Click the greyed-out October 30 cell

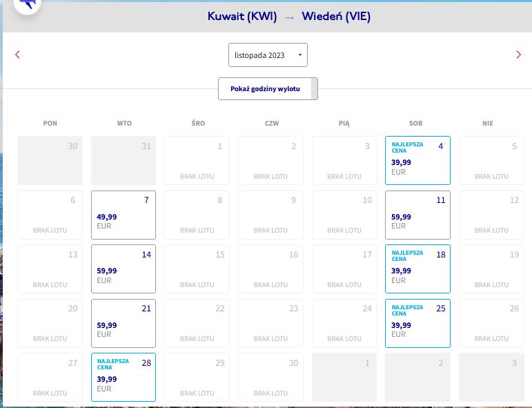point(50,161)
